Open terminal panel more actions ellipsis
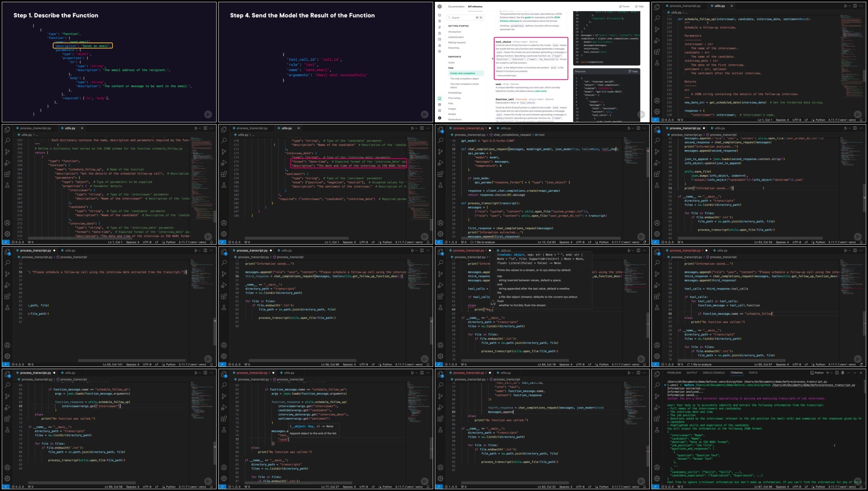868x491 pixels. (x=848, y=373)
